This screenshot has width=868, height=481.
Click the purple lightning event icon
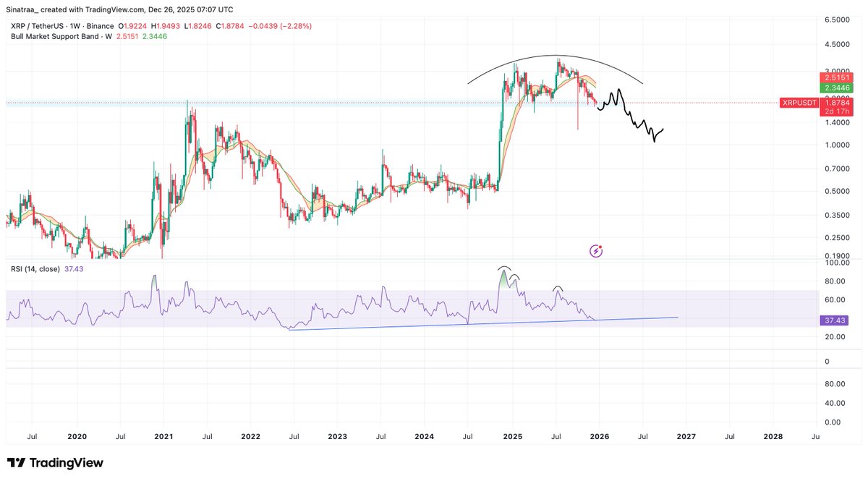597,251
